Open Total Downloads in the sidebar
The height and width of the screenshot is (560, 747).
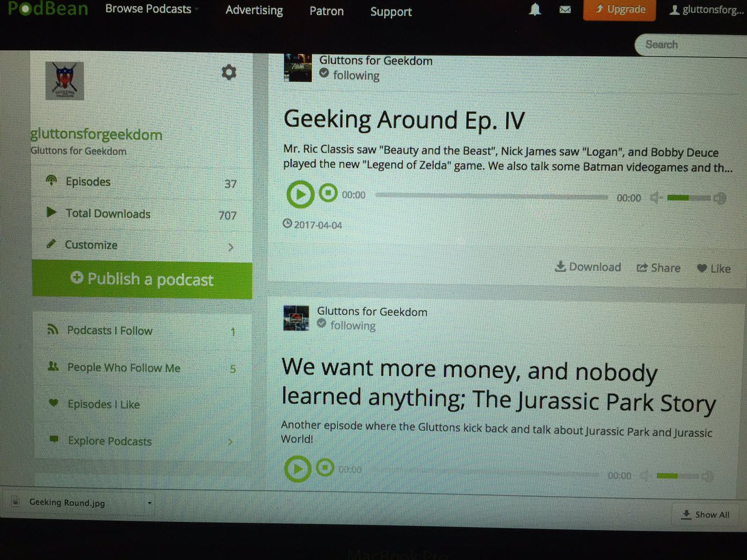(142, 214)
